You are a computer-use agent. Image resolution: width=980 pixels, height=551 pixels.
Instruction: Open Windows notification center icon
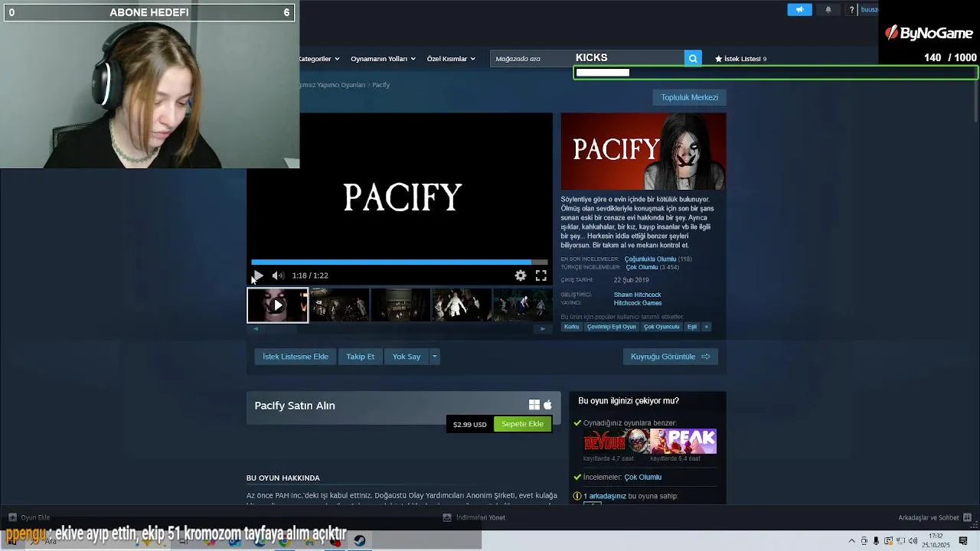point(963,541)
